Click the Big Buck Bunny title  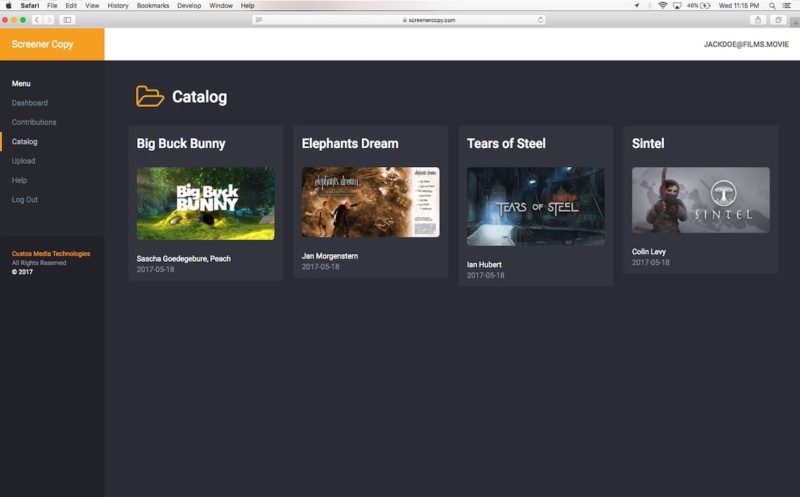[181, 143]
